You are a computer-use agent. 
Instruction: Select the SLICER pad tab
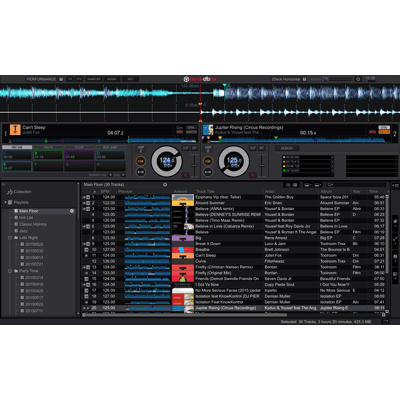point(79,147)
